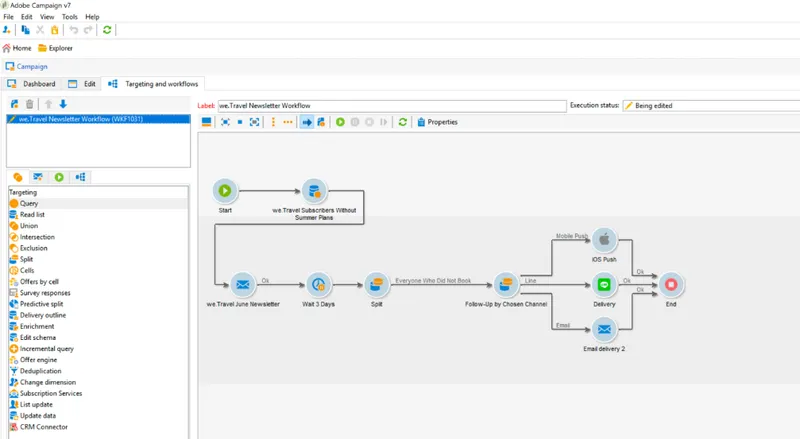Viewport: 800px width, 439px height.
Task: Open the File menu
Action: (9, 17)
